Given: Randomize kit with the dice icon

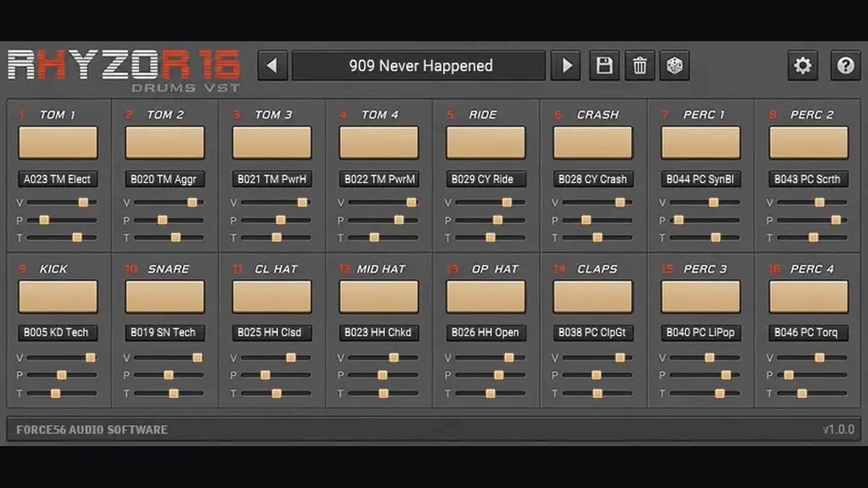Looking at the screenshot, I should tap(674, 66).
